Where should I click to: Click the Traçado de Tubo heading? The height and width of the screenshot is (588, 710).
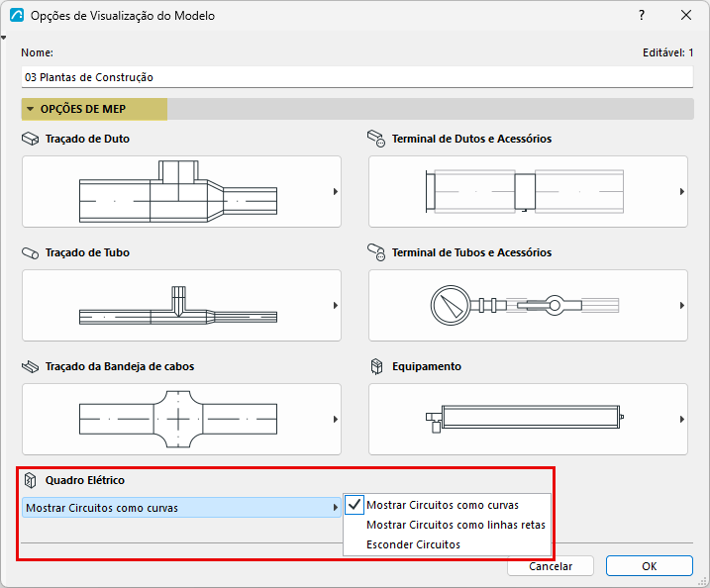click(x=87, y=252)
